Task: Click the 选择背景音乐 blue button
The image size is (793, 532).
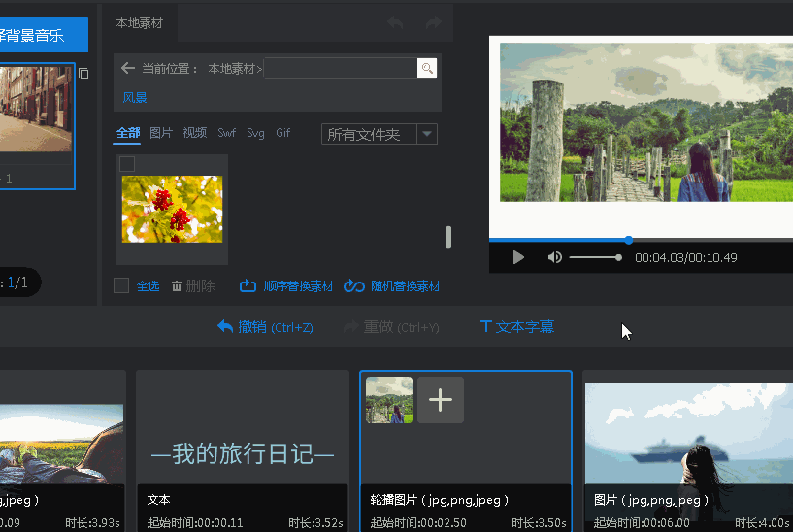Action: point(42,35)
